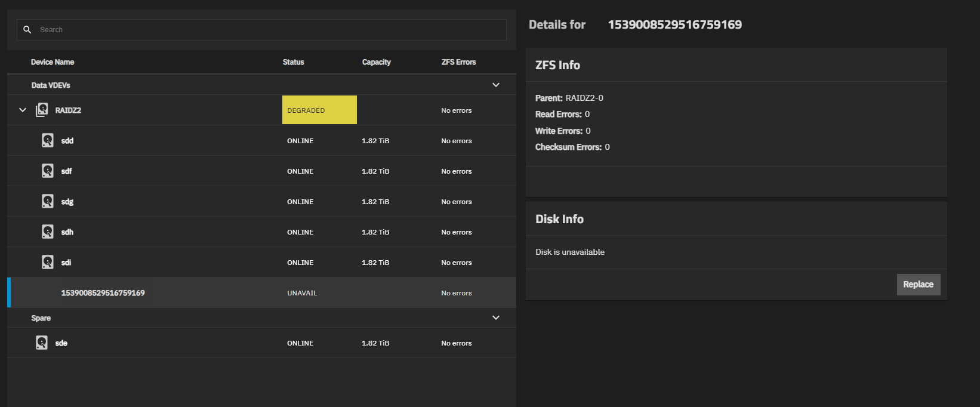The image size is (980, 407).
Task: Collapse the RAIDZ2 tree node
Action: [x=23, y=110]
